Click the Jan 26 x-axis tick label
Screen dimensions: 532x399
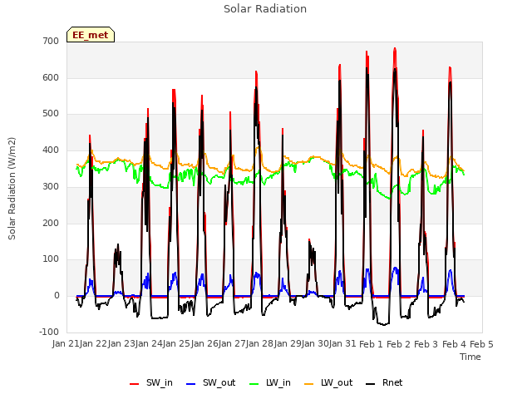[204, 343]
